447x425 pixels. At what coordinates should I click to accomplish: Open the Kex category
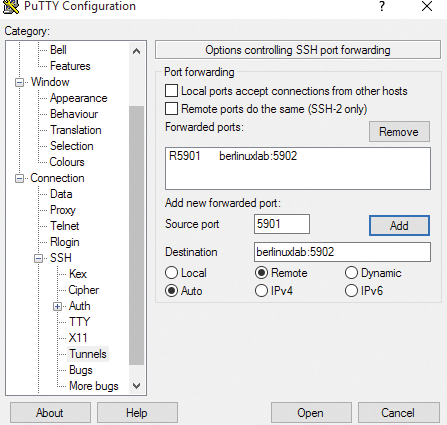pyautogui.click(x=78, y=274)
